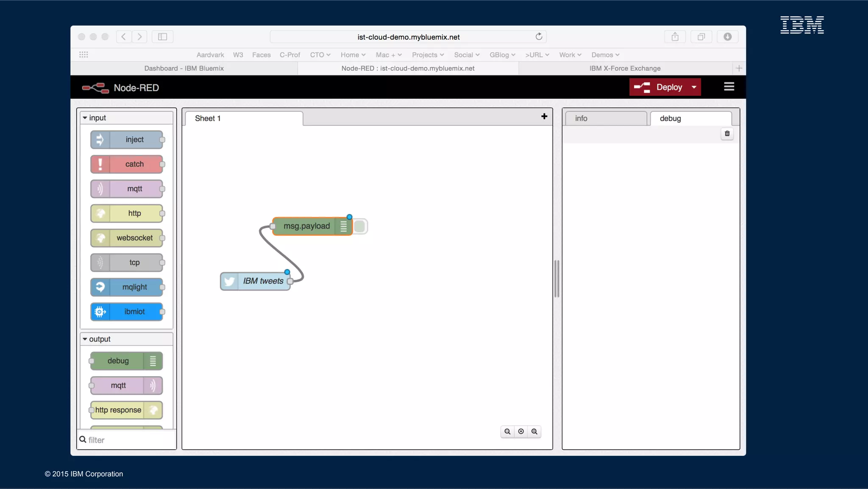Open the Node-RED hamburger menu
Viewport: 868px width, 489px height.
[x=729, y=87]
